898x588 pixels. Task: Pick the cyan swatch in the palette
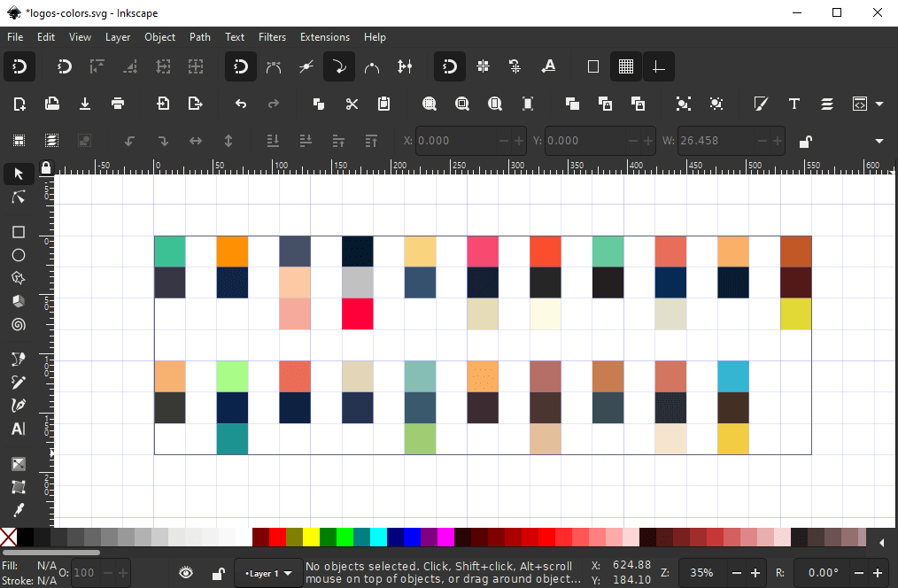coord(378,537)
